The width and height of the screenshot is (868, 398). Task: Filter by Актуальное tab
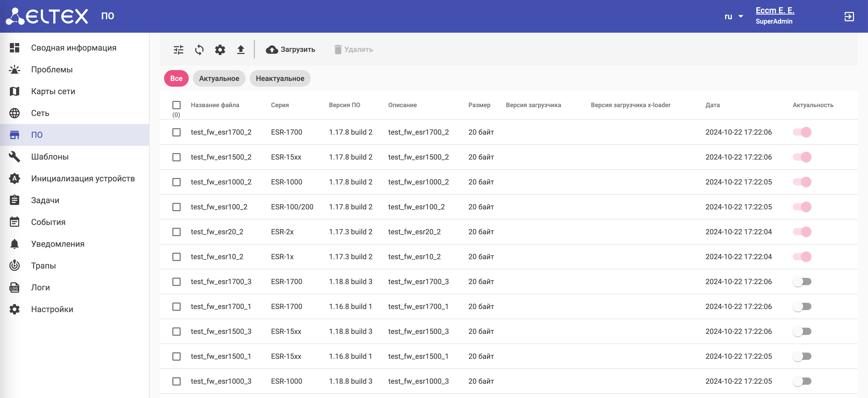click(219, 78)
